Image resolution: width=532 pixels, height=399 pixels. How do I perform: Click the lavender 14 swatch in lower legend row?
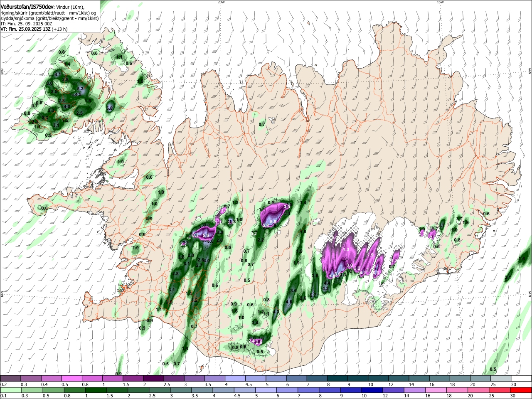coord(414,390)
